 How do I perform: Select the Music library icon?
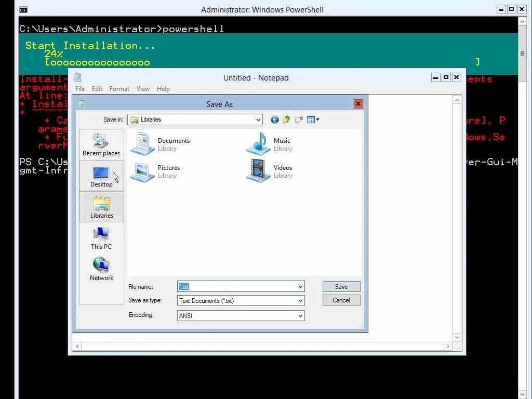click(258, 144)
